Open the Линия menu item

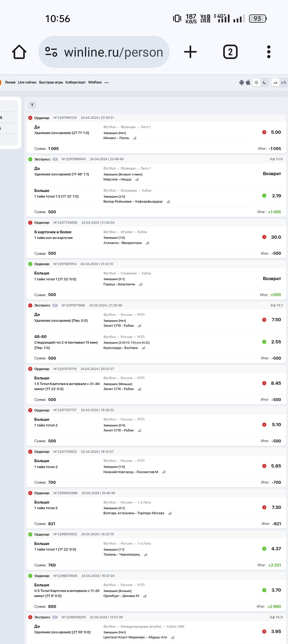tap(10, 83)
